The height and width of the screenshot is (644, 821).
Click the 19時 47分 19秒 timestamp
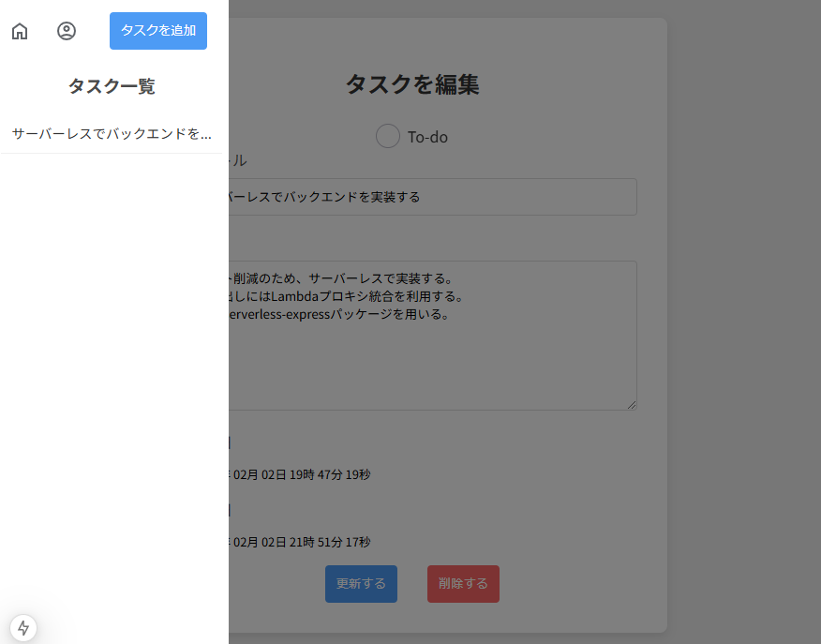click(330, 475)
